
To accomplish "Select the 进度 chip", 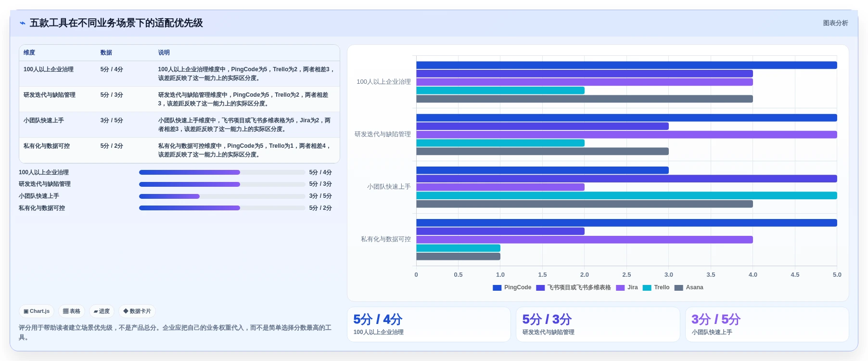I will coord(102,311).
